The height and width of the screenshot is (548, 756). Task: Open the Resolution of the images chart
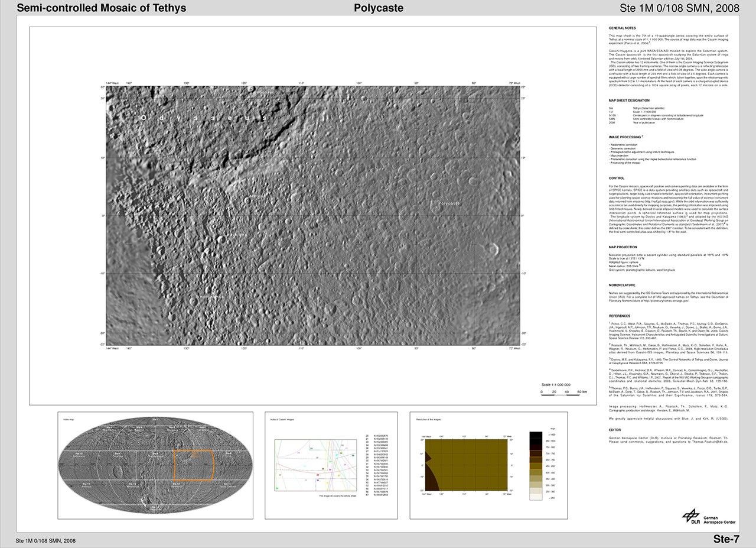point(466,465)
